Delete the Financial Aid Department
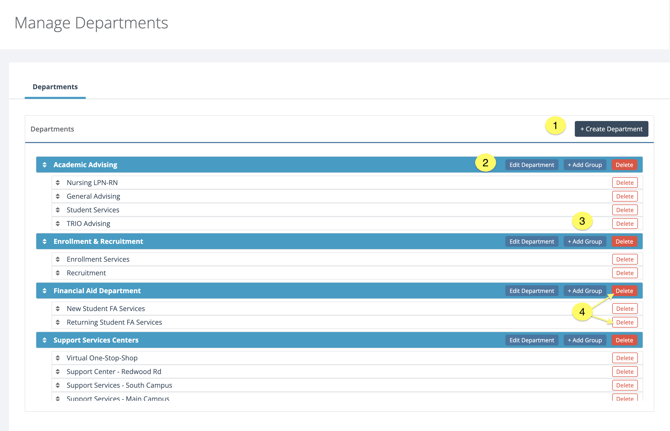670x431 pixels. coord(624,291)
